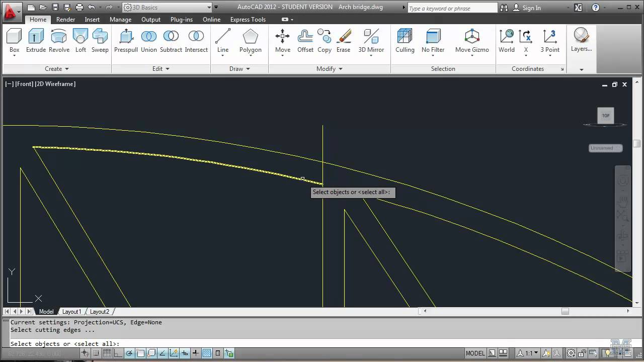Screen dimensions: 644x362
Task: Click the World coordinates button
Action: [x=507, y=40]
